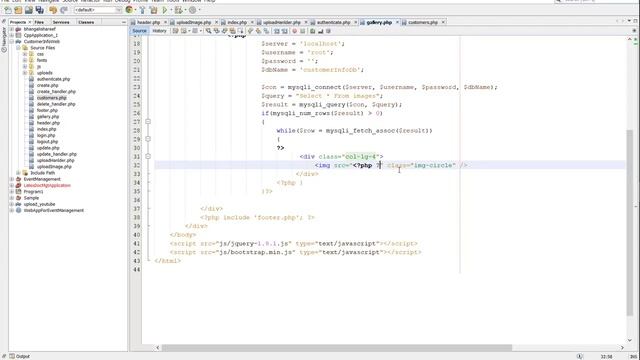
Task: Switch to the Services panel tab
Action: 61,22
